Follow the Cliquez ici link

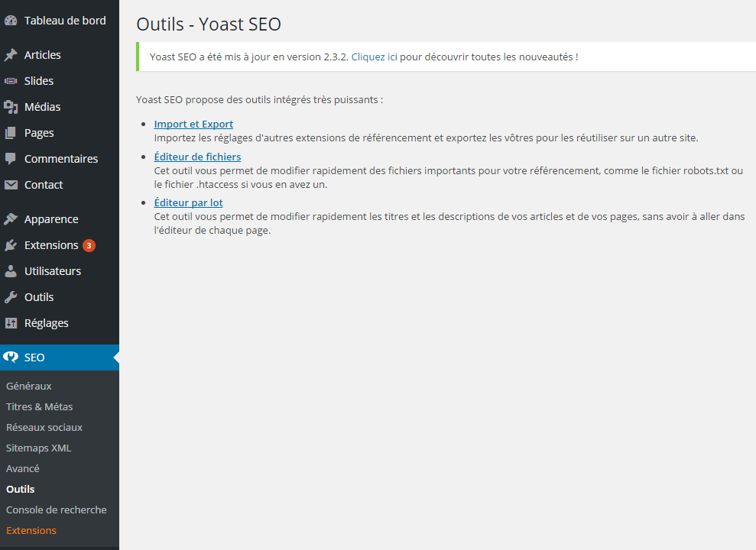pyautogui.click(x=374, y=57)
